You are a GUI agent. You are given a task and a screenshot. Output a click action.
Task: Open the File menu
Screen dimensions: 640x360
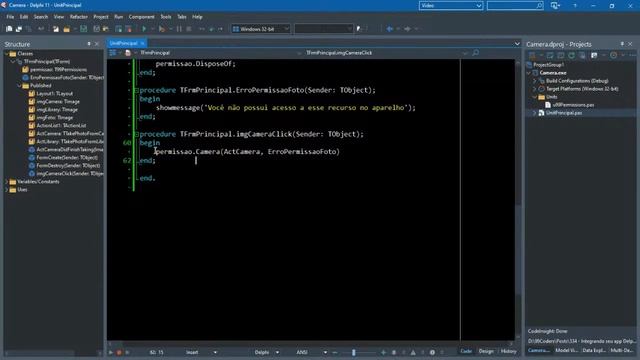pyautogui.click(x=10, y=17)
